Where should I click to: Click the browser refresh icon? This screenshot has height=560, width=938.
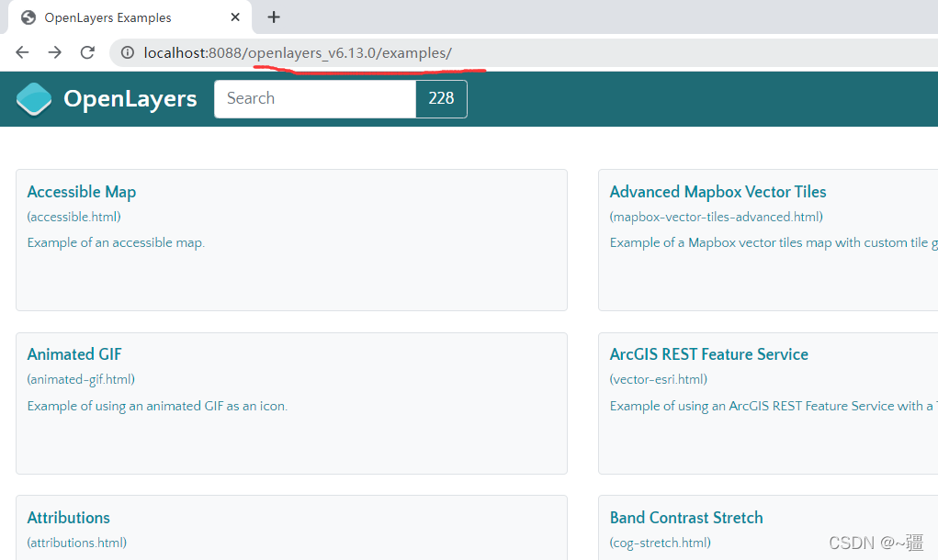click(x=87, y=52)
